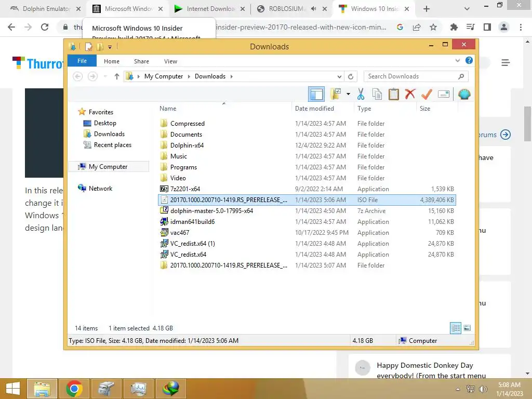Switch to the Share ribbon tab
Image resolution: width=532 pixels, height=399 pixels.
[141, 61]
